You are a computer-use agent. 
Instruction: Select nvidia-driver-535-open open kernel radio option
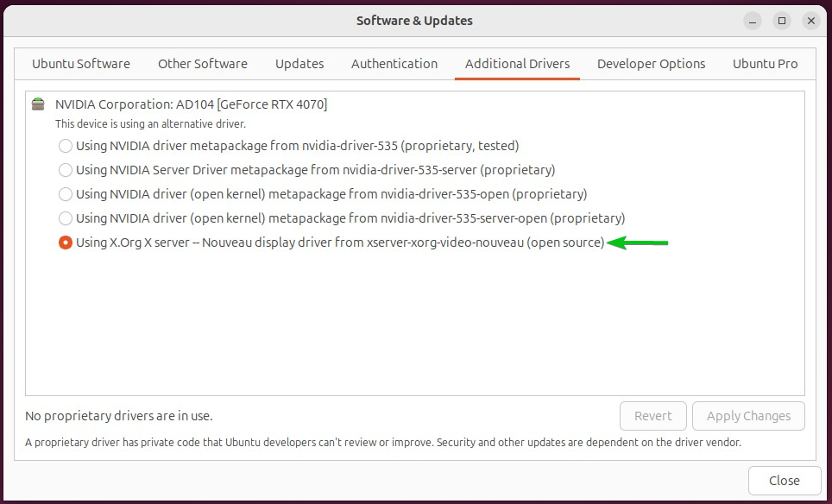[x=66, y=194]
